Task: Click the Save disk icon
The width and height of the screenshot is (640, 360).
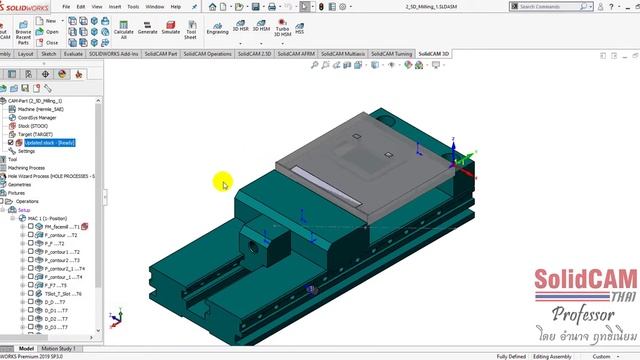Action: coord(256,7)
